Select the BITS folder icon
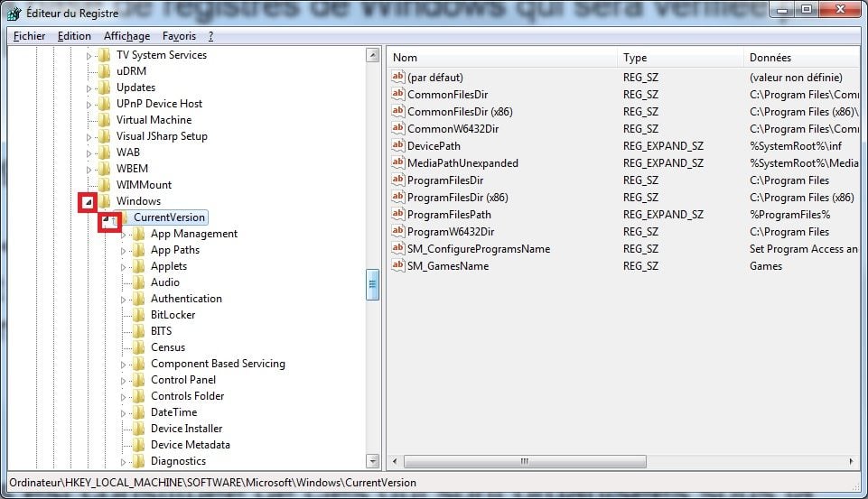The width and height of the screenshot is (868, 499). coord(139,331)
